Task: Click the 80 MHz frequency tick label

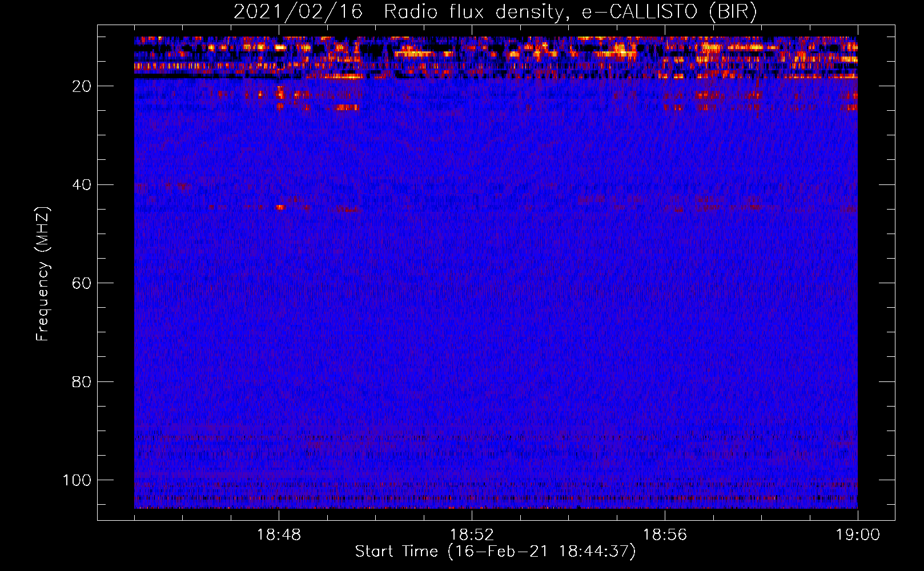Action: pos(82,381)
